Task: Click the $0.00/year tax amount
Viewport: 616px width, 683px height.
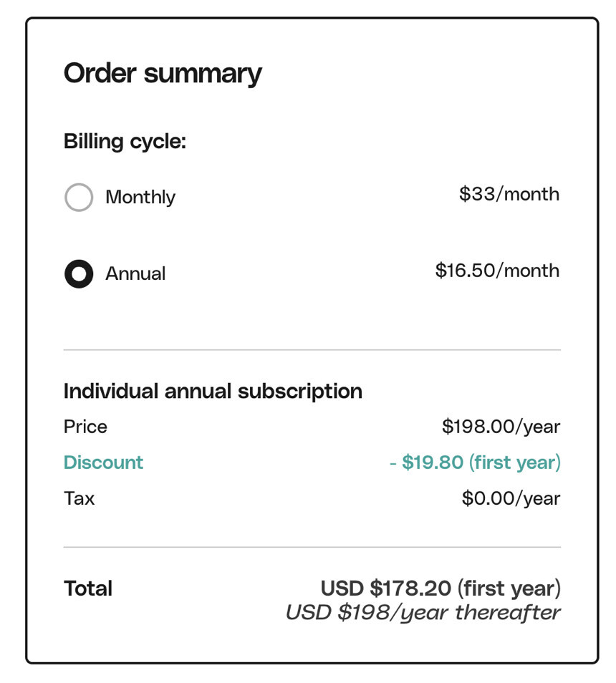Action: (x=511, y=498)
